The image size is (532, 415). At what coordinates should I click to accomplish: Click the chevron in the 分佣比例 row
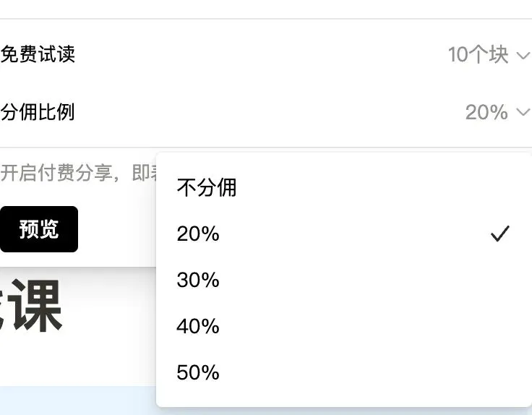pos(523,112)
